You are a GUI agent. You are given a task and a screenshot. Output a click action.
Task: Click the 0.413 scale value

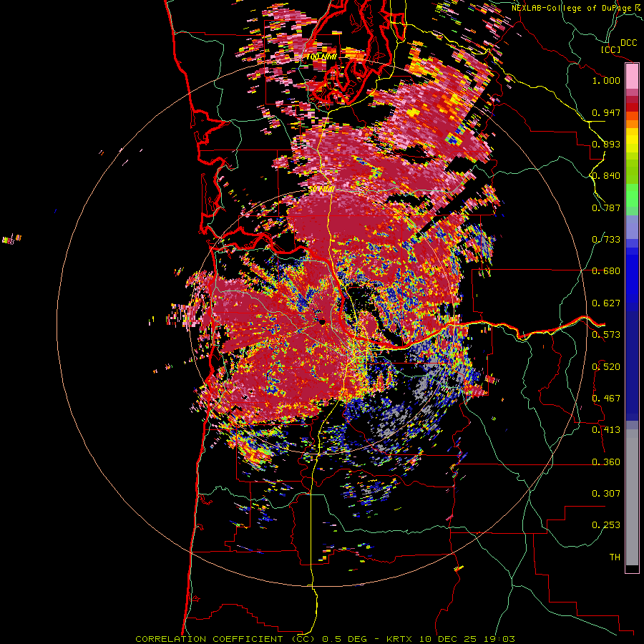(x=606, y=430)
